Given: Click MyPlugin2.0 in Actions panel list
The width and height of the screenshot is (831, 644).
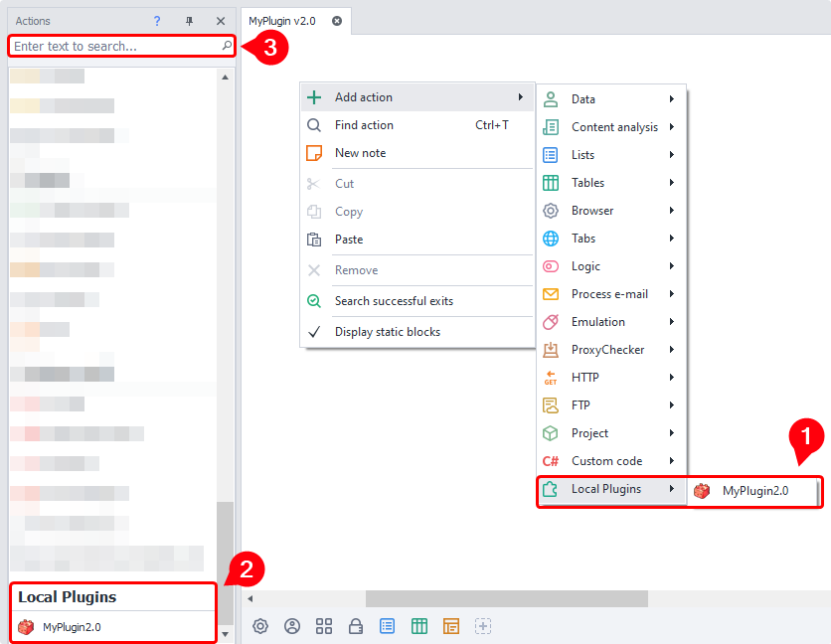Looking at the screenshot, I should tap(72, 627).
